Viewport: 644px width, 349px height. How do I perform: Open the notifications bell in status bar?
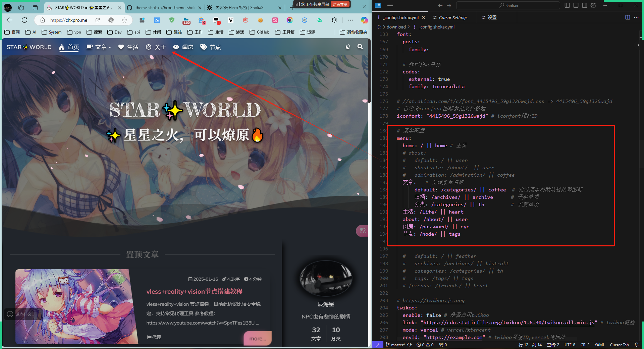click(636, 345)
